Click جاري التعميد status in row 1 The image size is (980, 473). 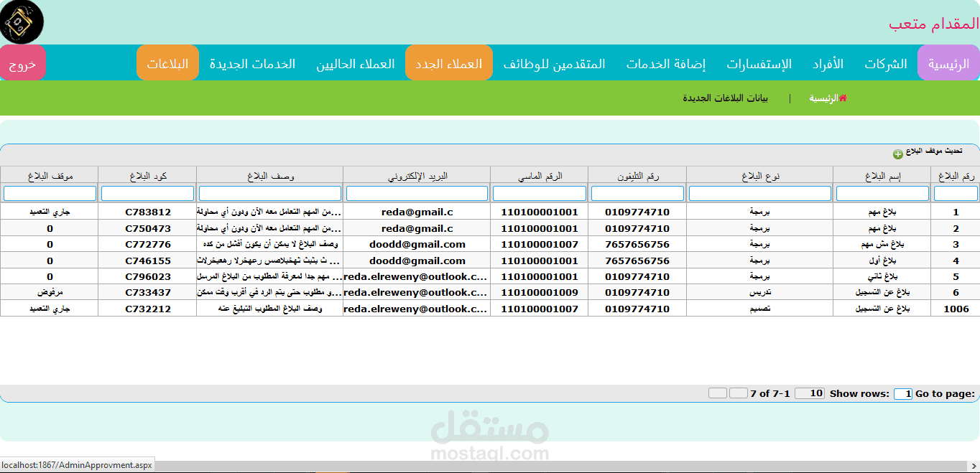[50, 212]
